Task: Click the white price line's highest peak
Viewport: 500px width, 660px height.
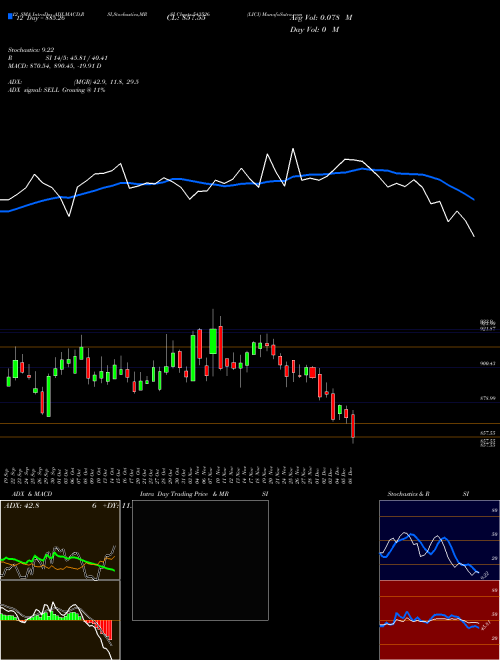Action: pyautogui.click(x=293, y=149)
